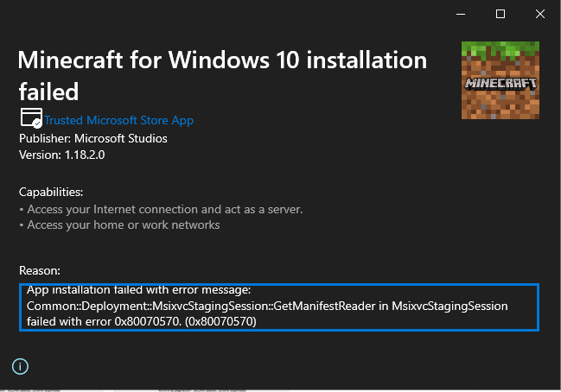The height and width of the screenshot is (392, 561).
Task: Click the Capabilities label
Action: pyautogui.click(x=52, y=192)
